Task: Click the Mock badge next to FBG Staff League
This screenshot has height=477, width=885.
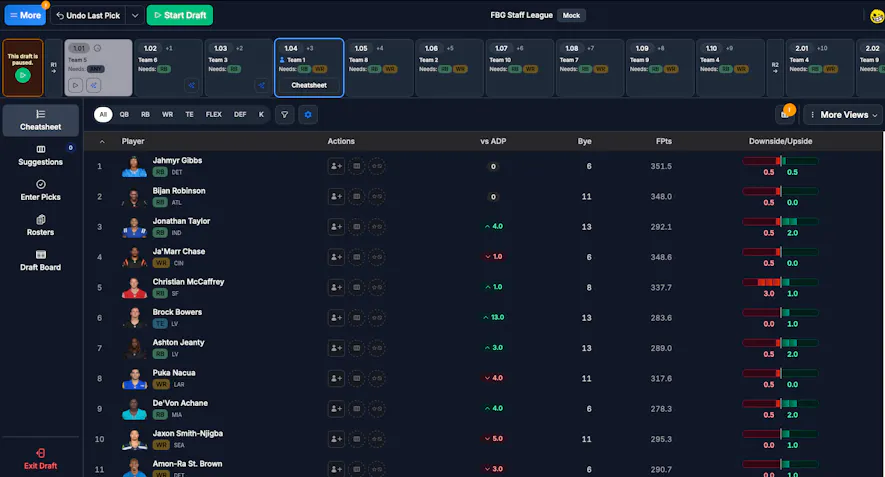Action: (571, 15)
